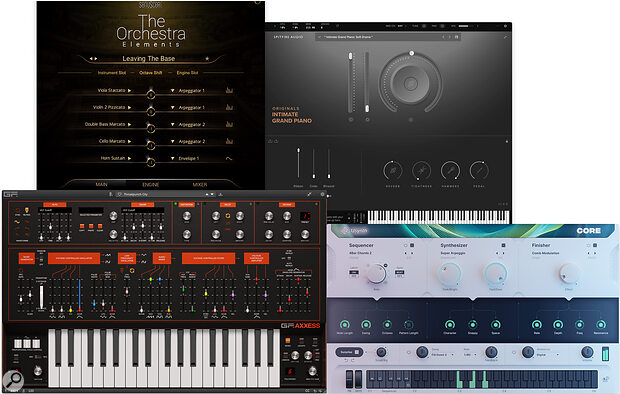Click the Noise Generator block in Axxess
This screenshot has height=394, width=620.
click(27, 258)
